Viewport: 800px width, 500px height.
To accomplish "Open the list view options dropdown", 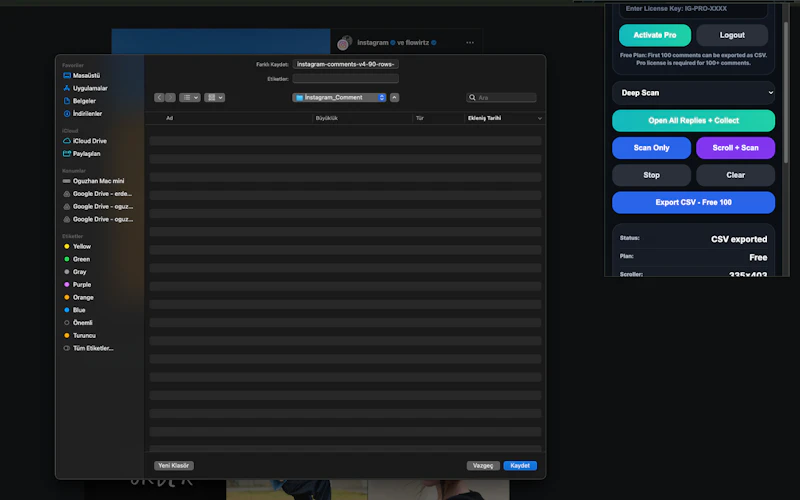I will (x=190, y=97).
